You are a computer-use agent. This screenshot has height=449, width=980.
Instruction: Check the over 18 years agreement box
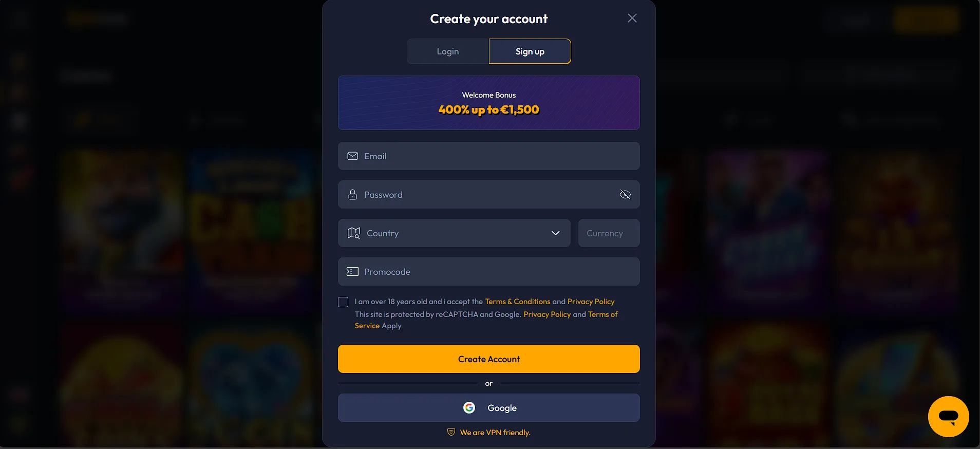coord(343,302)
